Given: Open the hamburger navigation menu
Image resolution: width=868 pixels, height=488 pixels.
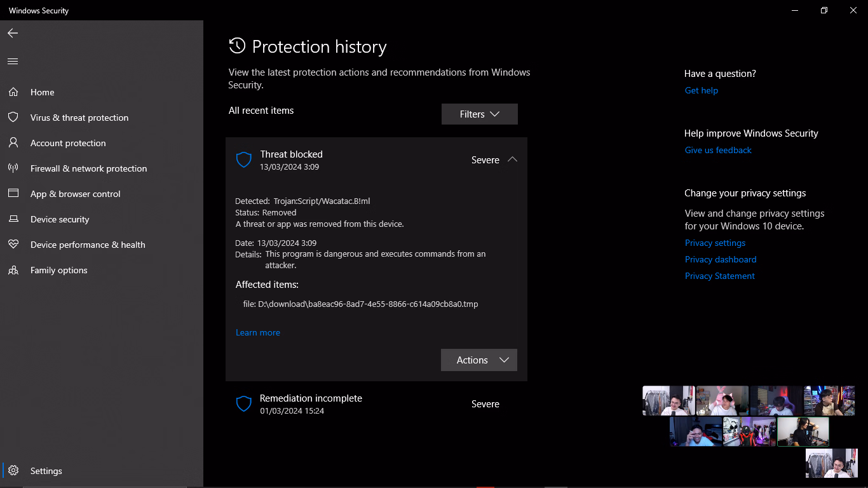Looking at the screenshot, I should click(13, 62).
